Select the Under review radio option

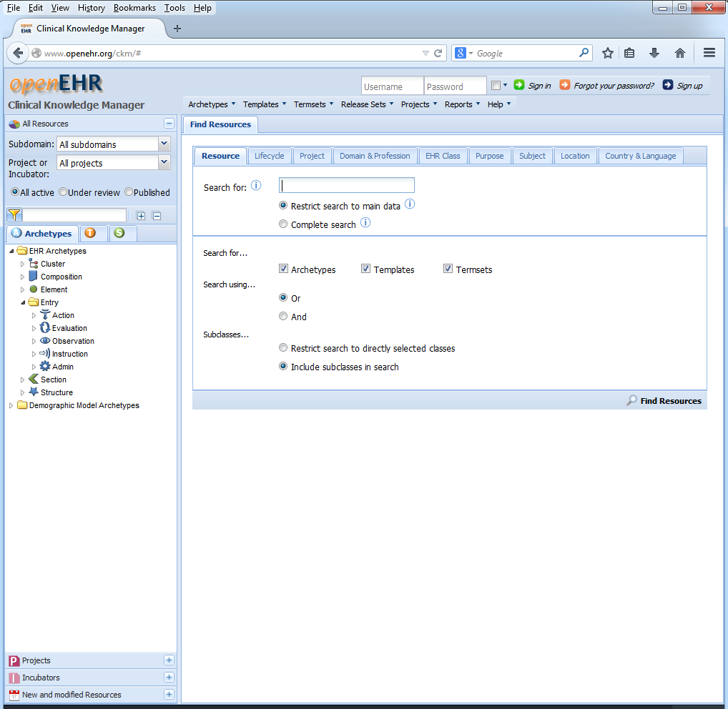click(63, 192)
